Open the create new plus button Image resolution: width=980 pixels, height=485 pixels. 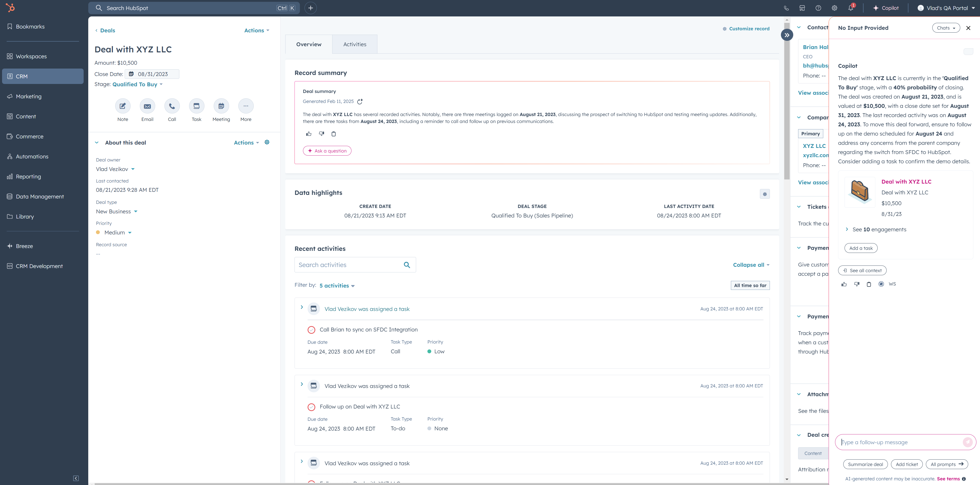(x=310, y=8)
